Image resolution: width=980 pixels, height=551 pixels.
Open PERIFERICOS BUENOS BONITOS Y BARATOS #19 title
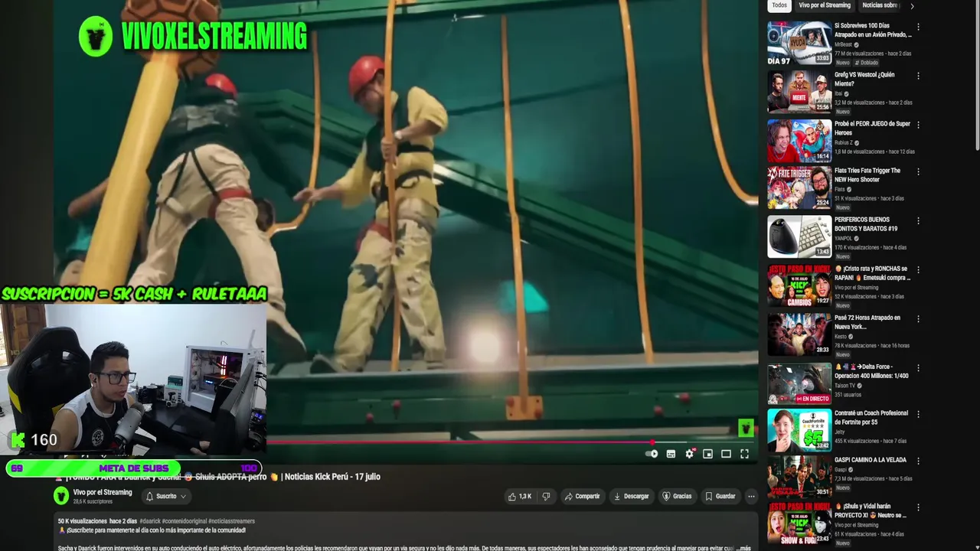coord(866,224)
